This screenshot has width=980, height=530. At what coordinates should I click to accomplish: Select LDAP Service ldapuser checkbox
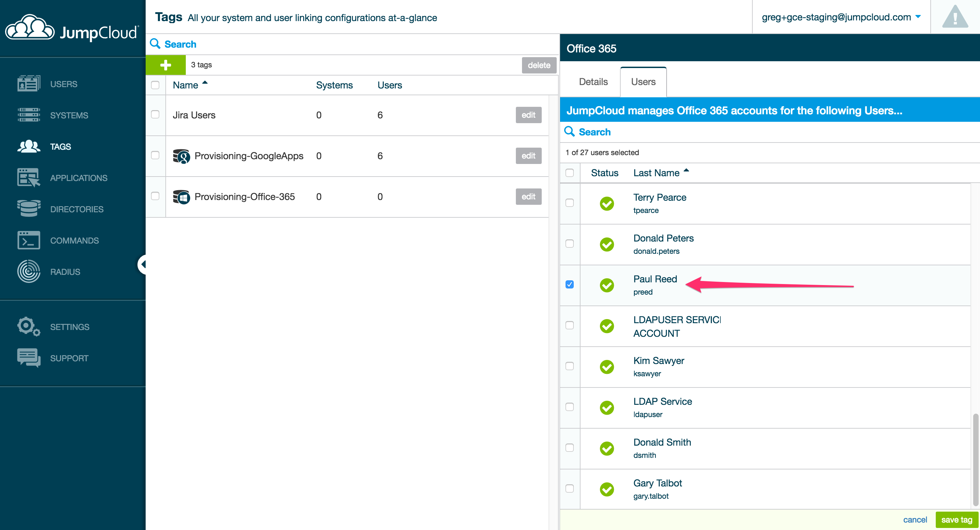point(570,407)
